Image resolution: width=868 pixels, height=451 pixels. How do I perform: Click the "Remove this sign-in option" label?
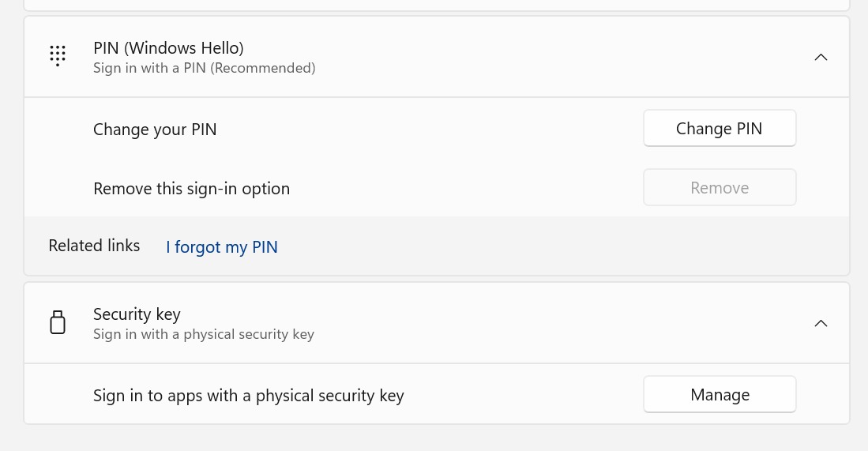click(191, 189)
